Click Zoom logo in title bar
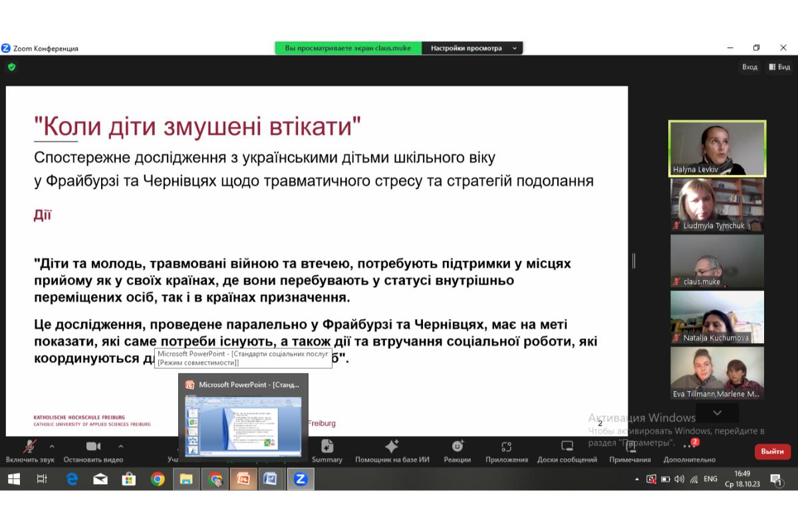Screen dimensions: 798x532 [6, 48]
